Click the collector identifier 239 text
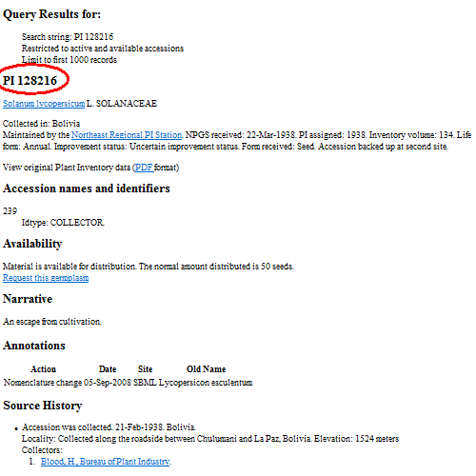The image size is (476, 476). (x=10, y=211)
